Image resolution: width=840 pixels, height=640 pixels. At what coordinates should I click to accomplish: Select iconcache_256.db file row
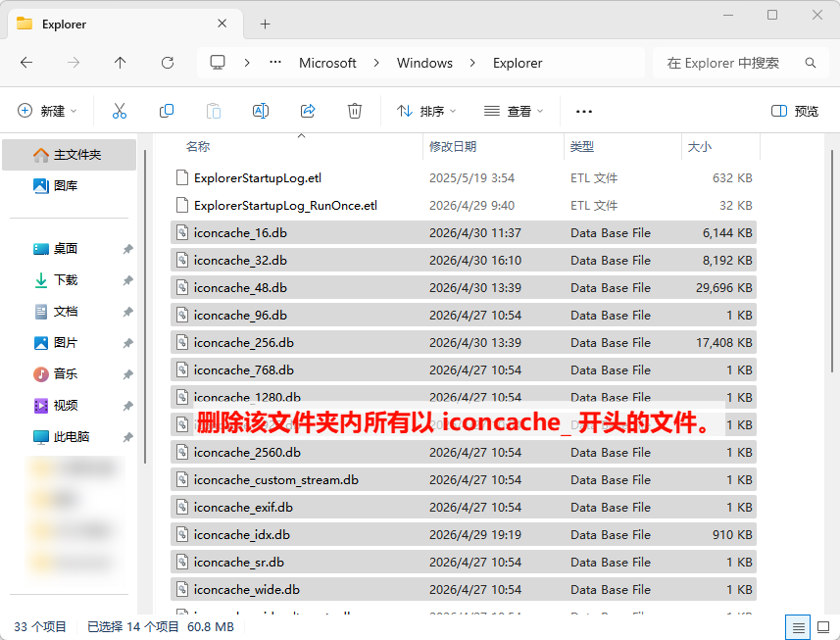tap(464, 342)
